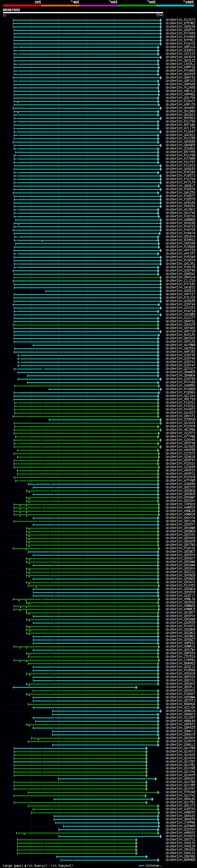
Task: Select hit label UniRef100_Q9S7X1
Action: click(x=180, y=839)
